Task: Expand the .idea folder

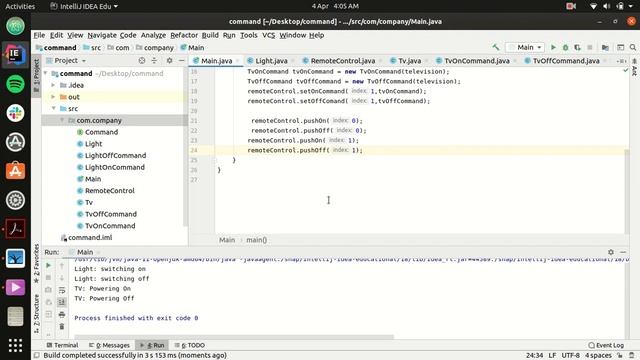Action: (x=53, y=85)
